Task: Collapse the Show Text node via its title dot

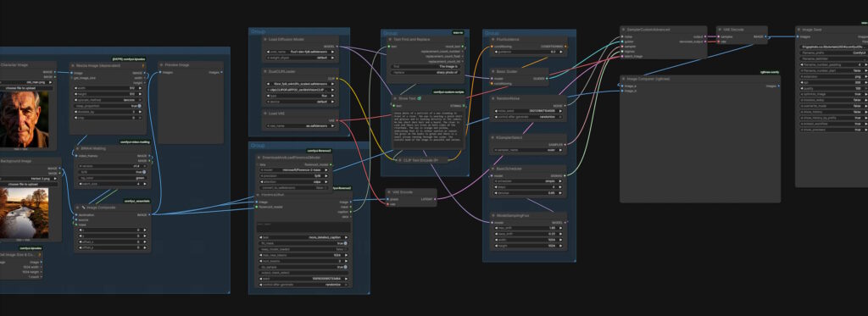Action: tap(394, 98)
